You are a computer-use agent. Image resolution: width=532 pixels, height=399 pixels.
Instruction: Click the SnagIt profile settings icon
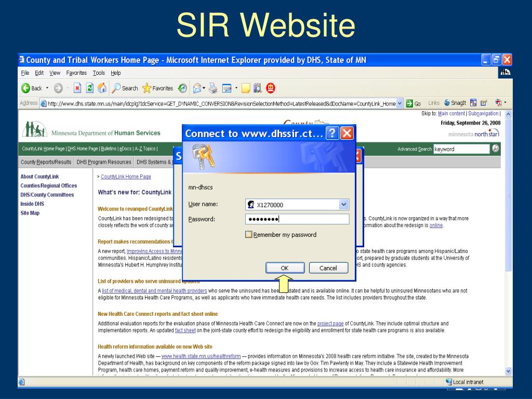484,102
